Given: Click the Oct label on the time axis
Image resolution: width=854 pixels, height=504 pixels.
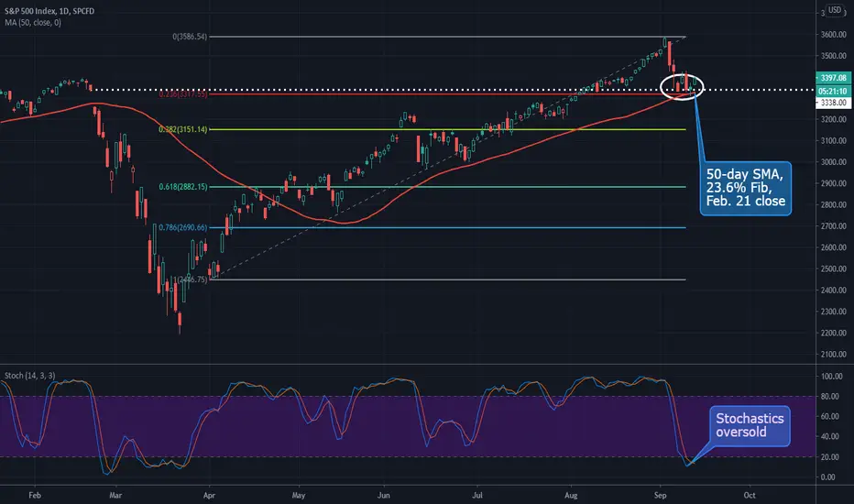Looking at the screenshot, I should click(750, 495).
